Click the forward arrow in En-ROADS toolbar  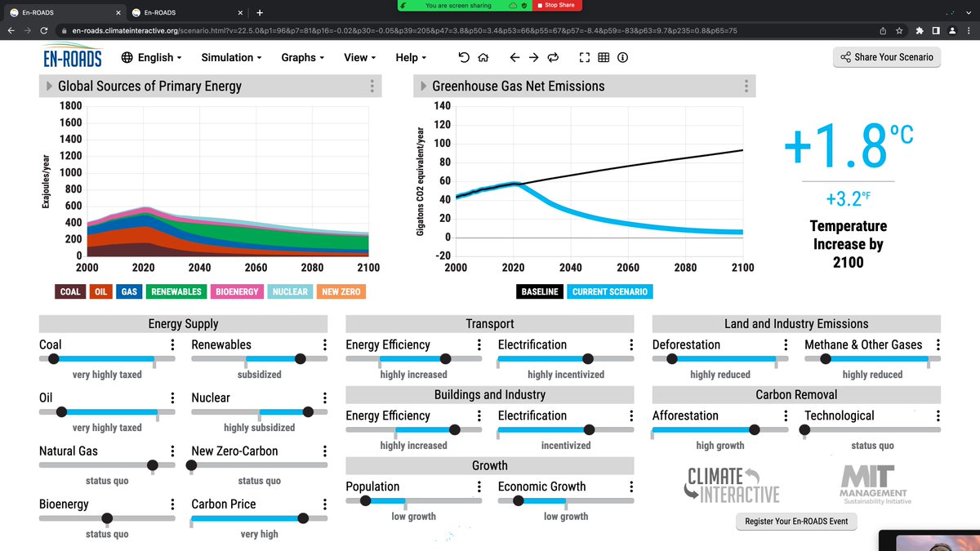pyautogui.click(x=533, y=57)
